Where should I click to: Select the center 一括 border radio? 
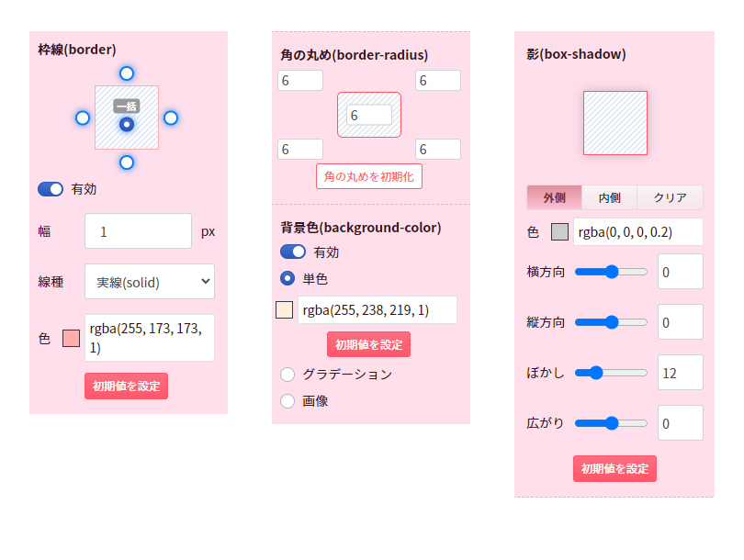click(x=127, y=124)
